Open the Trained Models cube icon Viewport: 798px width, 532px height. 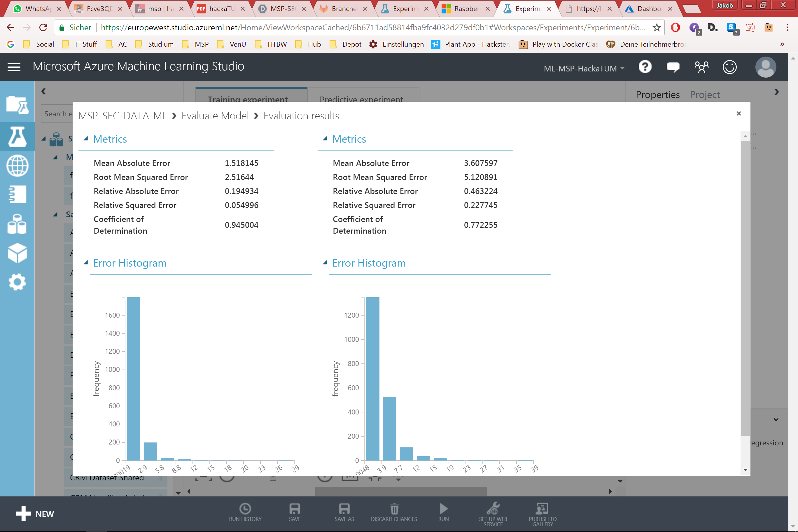tap(17, 253)
